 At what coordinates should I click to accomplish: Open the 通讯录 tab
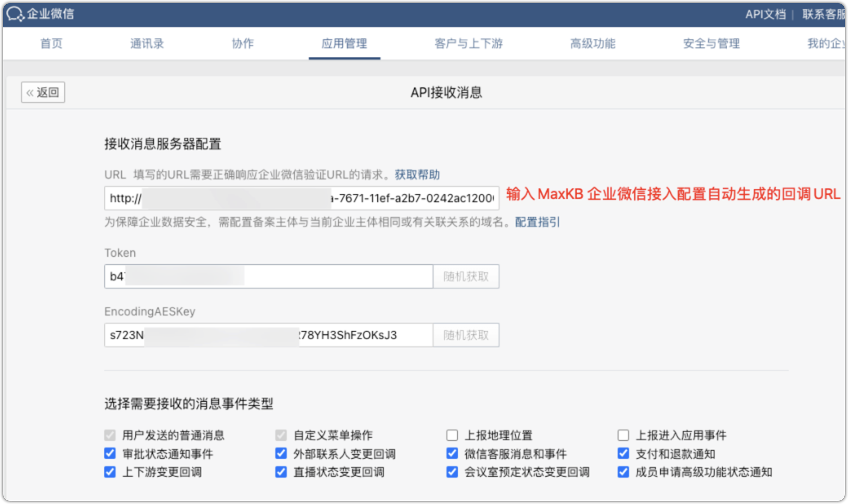point(147,43)
